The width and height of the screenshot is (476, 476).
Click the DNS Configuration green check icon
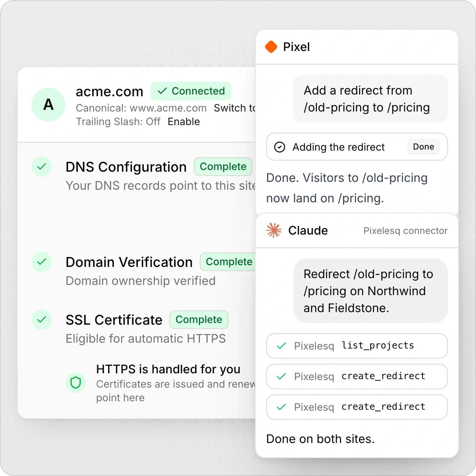tap(41, 167)
